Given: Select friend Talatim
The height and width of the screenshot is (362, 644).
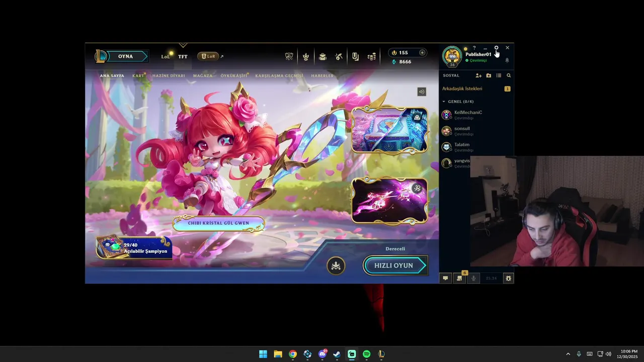Looking at the screenshot, I should pos(476,147).
